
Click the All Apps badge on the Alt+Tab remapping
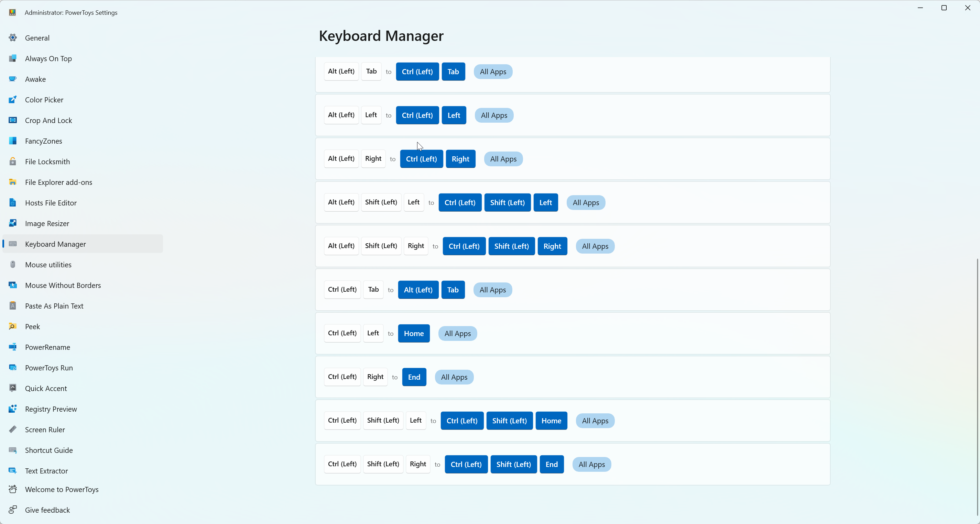[493, 71]
